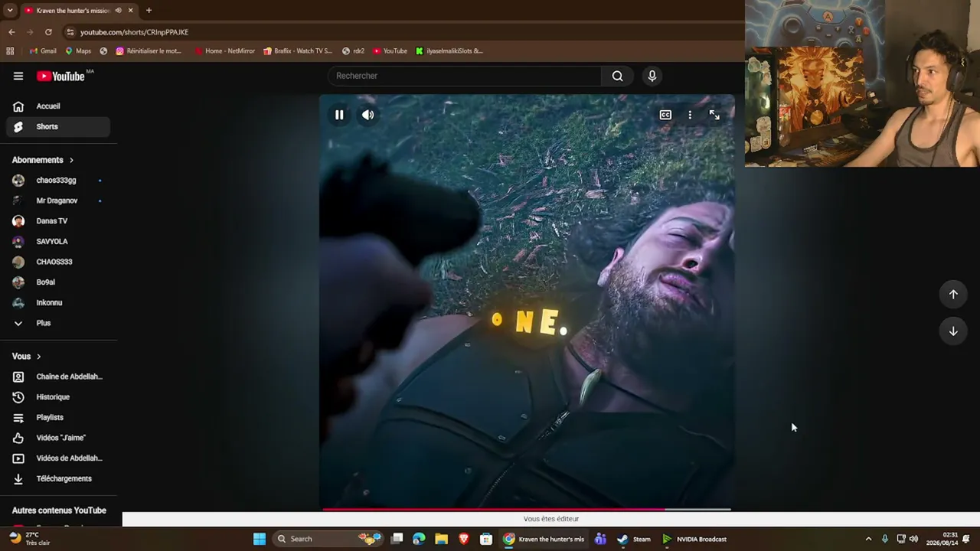The width and height of the screenshot is (980, 551).
Task: Pause the playing Short
Action: point(339,115)
